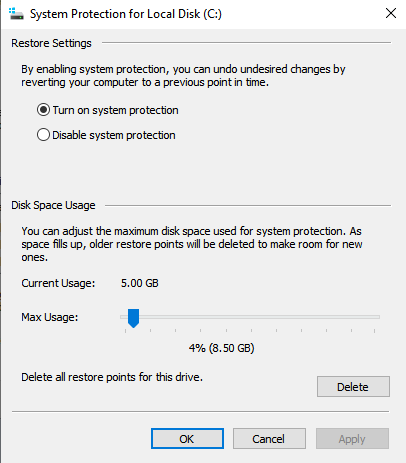Click the 4% (8.50 GB) readout below slider
Screen dimensions: 406x463
tap(221, 348)
